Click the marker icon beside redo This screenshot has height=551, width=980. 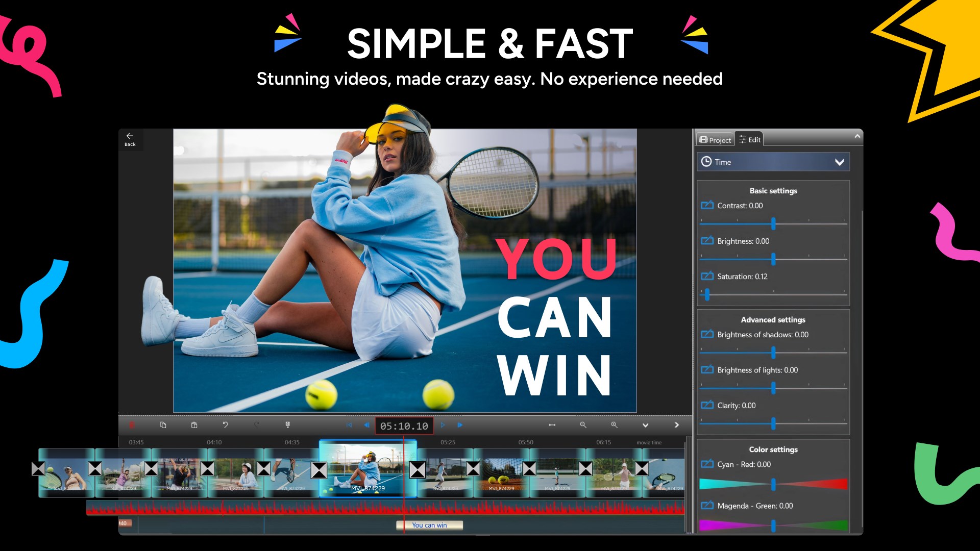(288, 425)
